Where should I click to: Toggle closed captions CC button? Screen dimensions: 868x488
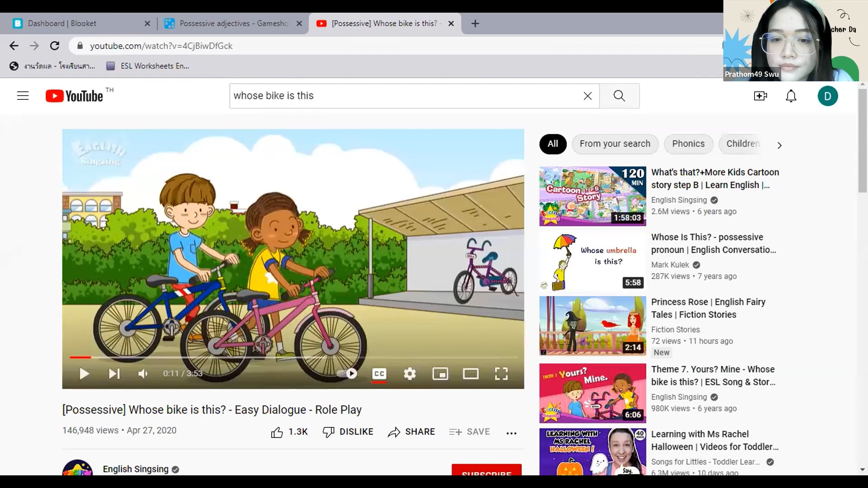pos(379,374)
